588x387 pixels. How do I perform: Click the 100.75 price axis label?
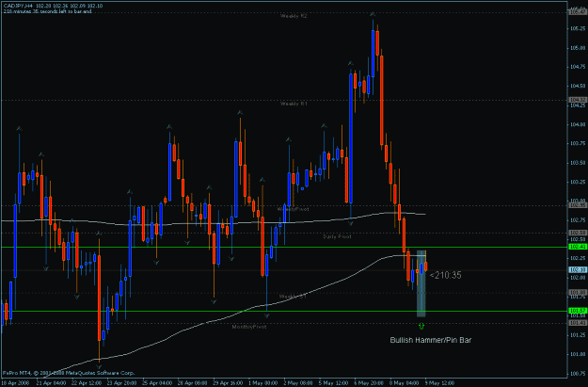click(578, 374)
